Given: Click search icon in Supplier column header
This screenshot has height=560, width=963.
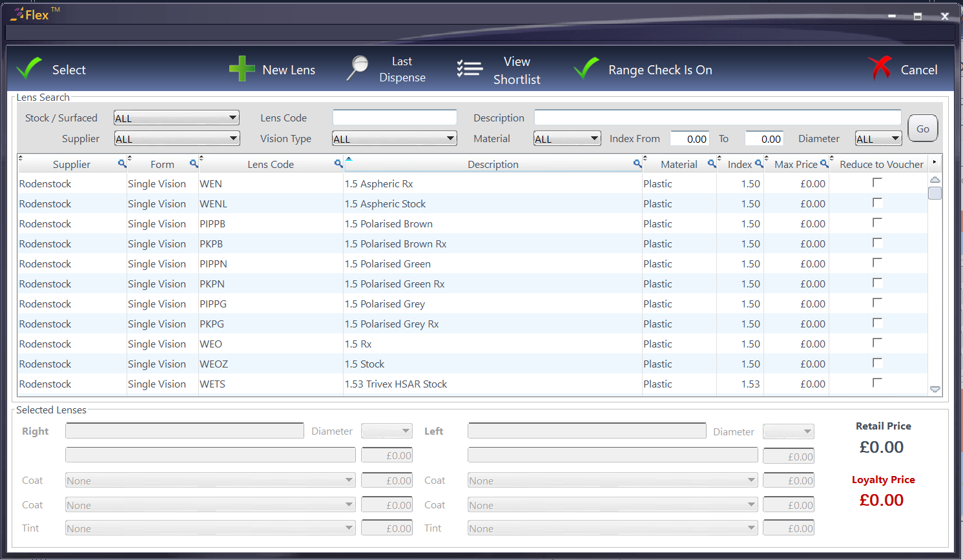Looking at the screenshot, I should 121,164.
